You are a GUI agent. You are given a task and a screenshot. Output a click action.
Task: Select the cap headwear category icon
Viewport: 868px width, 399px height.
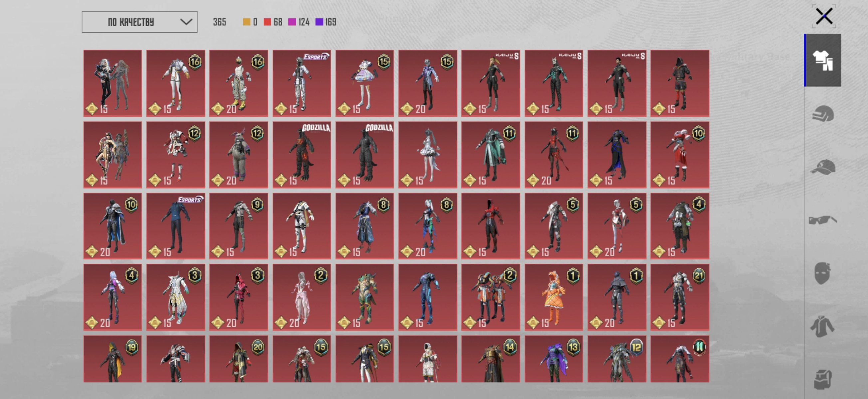822,167
